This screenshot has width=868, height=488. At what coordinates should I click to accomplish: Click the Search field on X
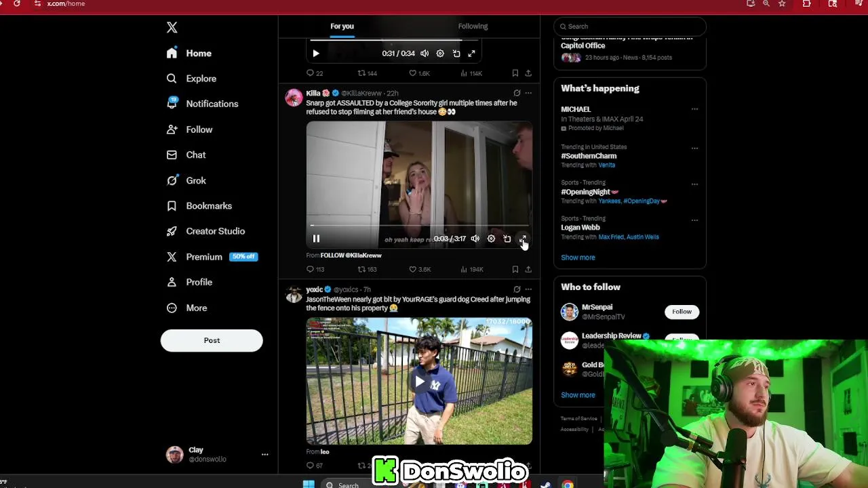[630, 26]
